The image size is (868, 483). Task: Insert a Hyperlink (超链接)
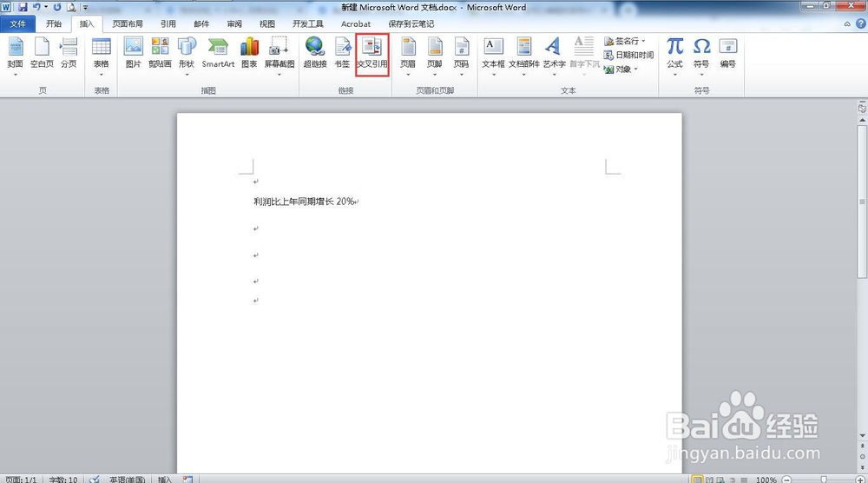click(x=315, y=53)
